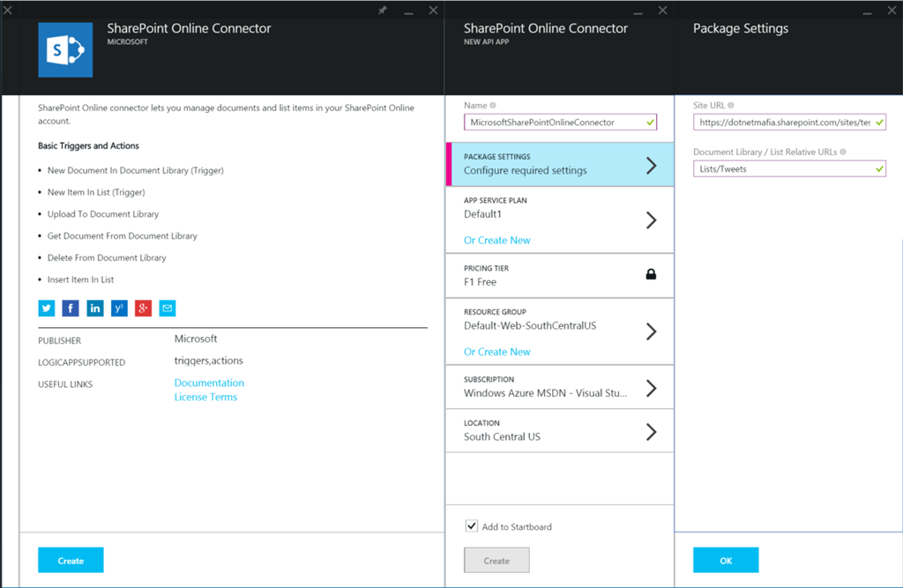This screenshot has height=588, width=903.
Task: Close the New API App blade
Action: pos(663,11)
